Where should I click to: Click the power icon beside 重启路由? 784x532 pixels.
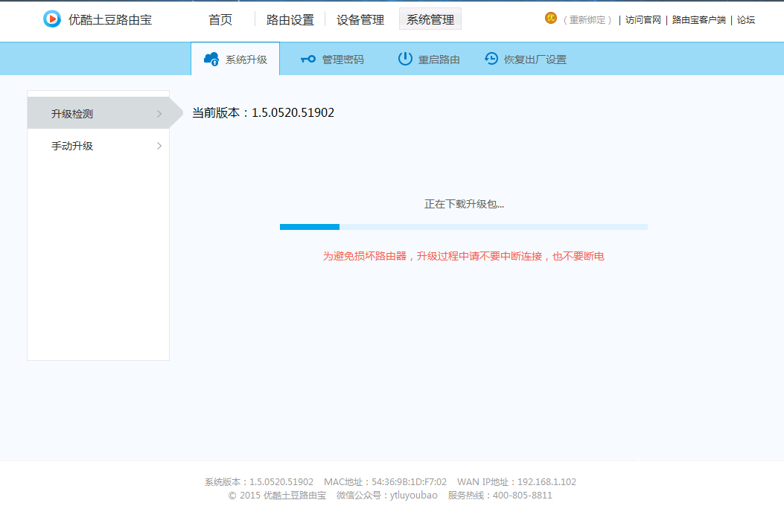405,59
